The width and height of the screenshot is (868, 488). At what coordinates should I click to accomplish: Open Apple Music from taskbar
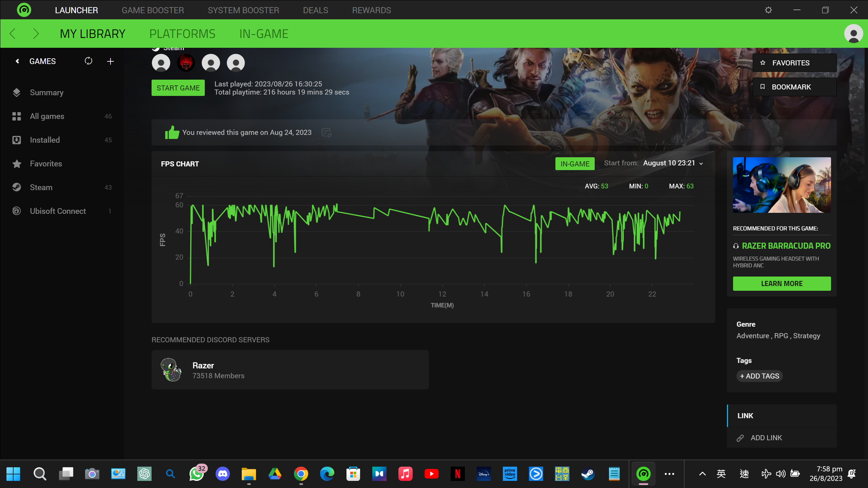click(406, 474)
